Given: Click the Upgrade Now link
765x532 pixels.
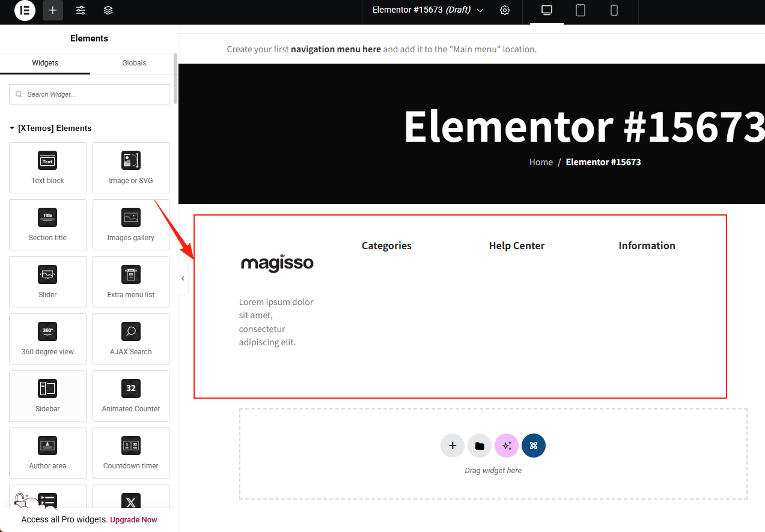Looking at the screenshot, I should pos(133,519).
